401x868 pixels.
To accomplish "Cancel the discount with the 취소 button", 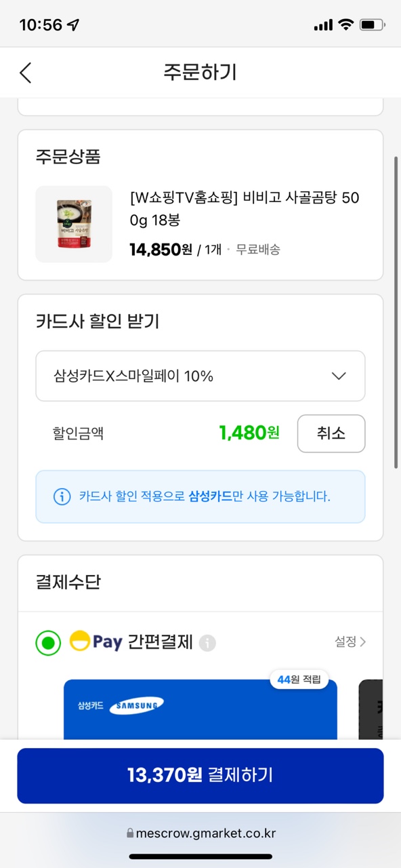I will [x=331, y=433].
